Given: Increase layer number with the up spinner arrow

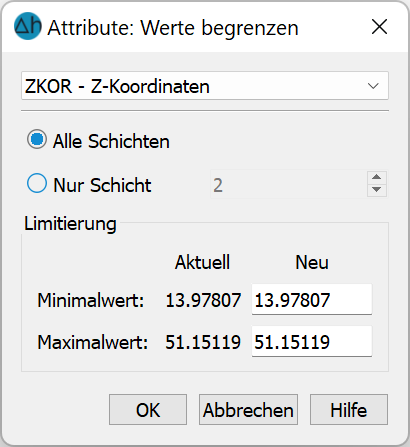Looking at the screenshot, I should [x=377, y=177].
